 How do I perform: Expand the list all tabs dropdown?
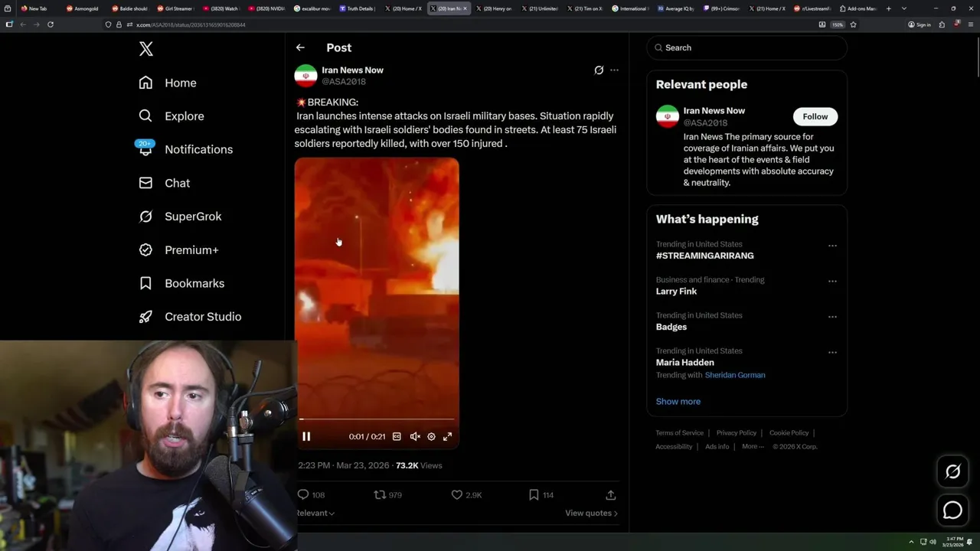coord(904,8)
